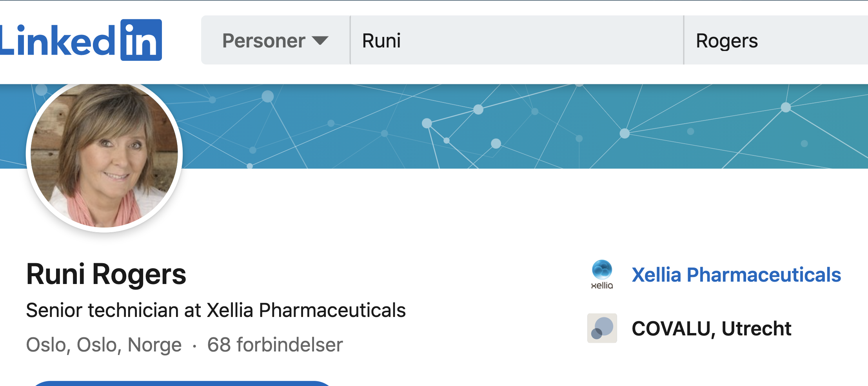This screenshot has width=868, height=386.
Task: Click the arrow beside Personer
Action: click(x=320, y=40)
